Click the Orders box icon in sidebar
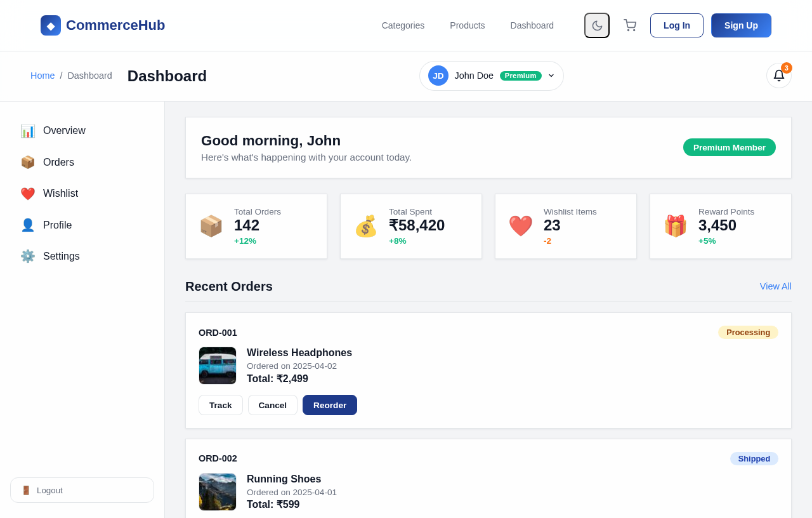 [28, 163]
